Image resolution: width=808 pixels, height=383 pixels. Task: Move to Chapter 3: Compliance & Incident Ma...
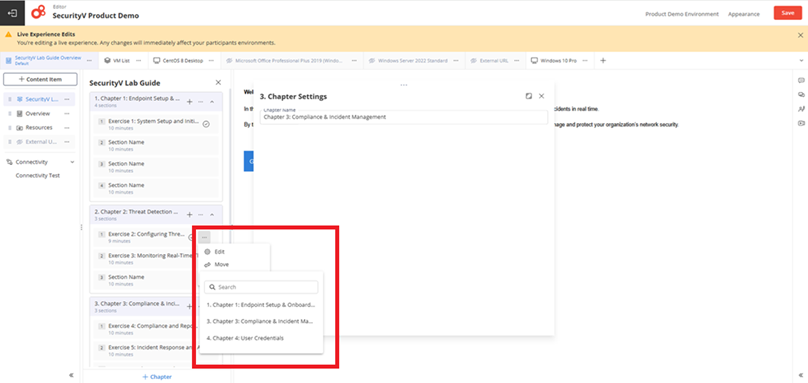pos(261,321)
